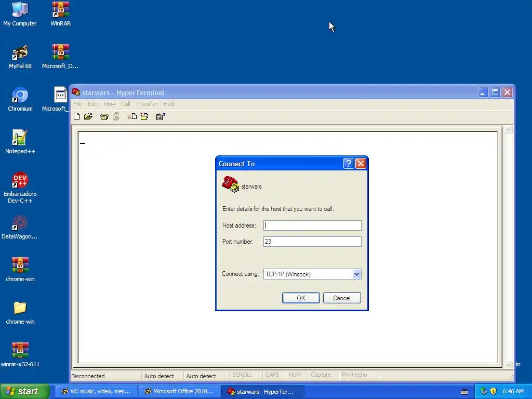Image resolution: width=532 pixels, height=399 pixels.
Task: Click the question mark help button in Connect To
Action: 349,164
